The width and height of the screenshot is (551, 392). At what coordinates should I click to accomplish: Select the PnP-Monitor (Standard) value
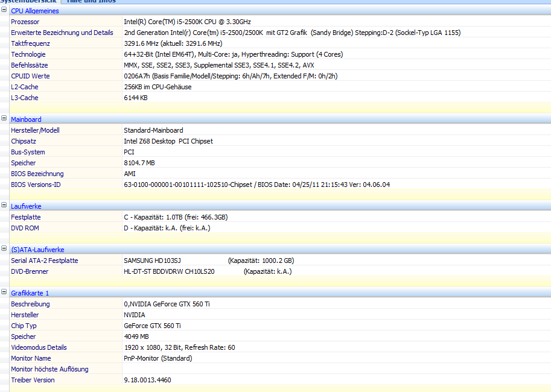click(158, 359)
